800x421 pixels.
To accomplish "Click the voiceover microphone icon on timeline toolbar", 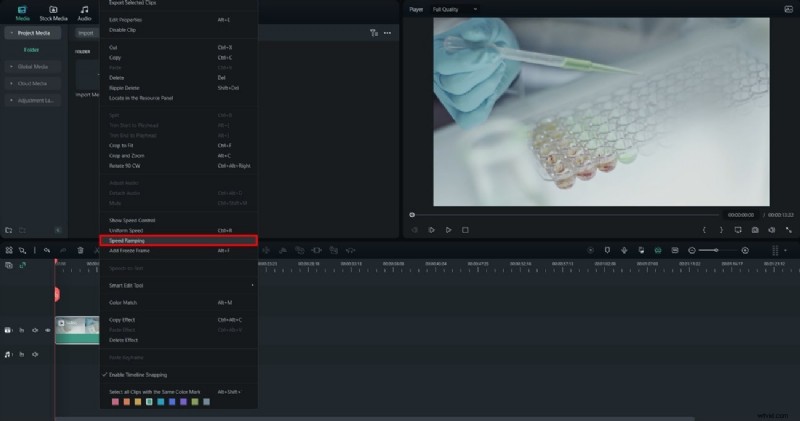I will coord(624,250).
